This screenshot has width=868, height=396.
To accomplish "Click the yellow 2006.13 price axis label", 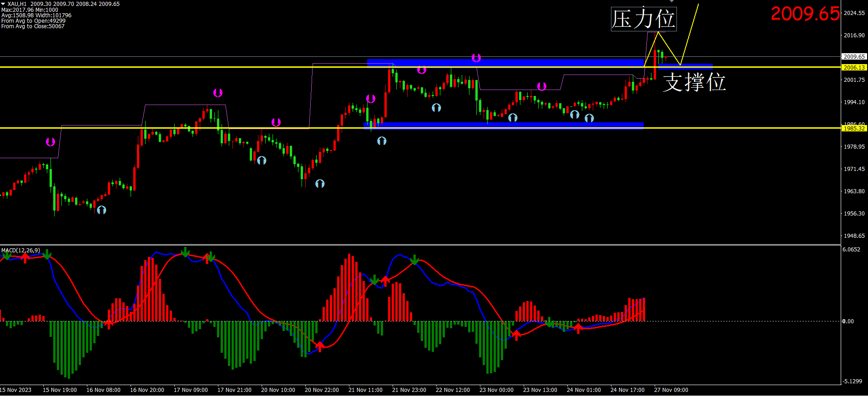I will click(x=854, y=68).
